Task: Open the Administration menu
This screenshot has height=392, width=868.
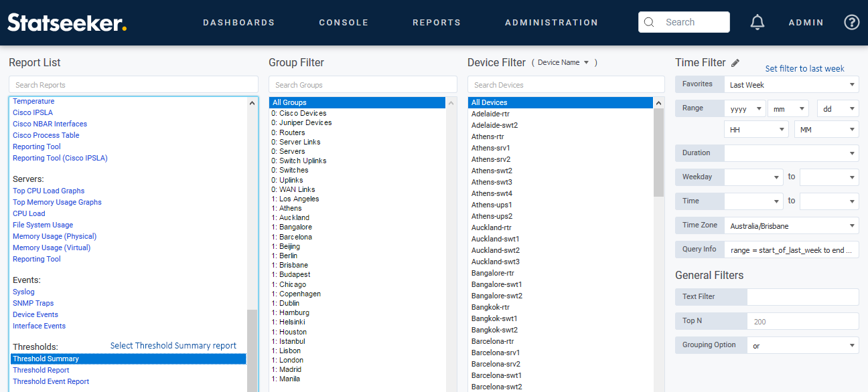Action: [x=551, y=23]
